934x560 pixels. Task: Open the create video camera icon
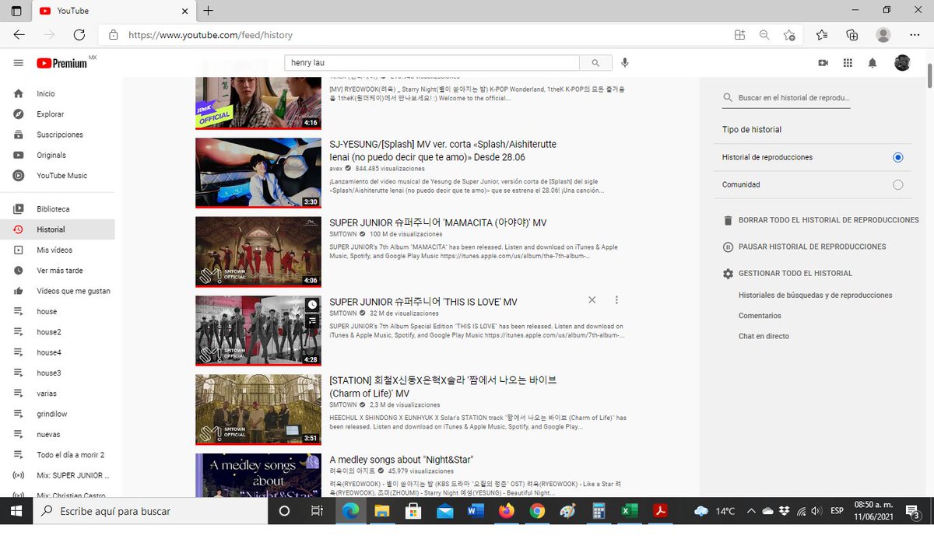click(x=823, y=63)
